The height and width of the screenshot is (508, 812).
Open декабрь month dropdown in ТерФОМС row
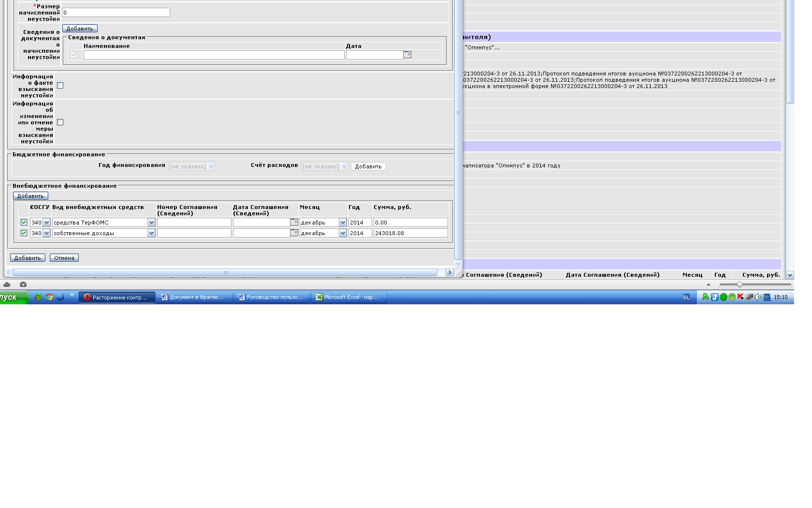323,223
